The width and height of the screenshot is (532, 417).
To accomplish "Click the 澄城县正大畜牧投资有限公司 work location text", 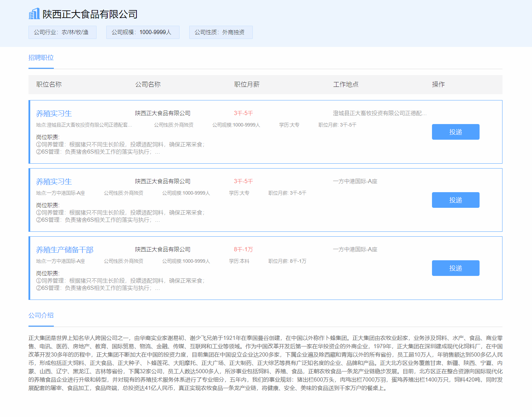I will coord(380,113).
